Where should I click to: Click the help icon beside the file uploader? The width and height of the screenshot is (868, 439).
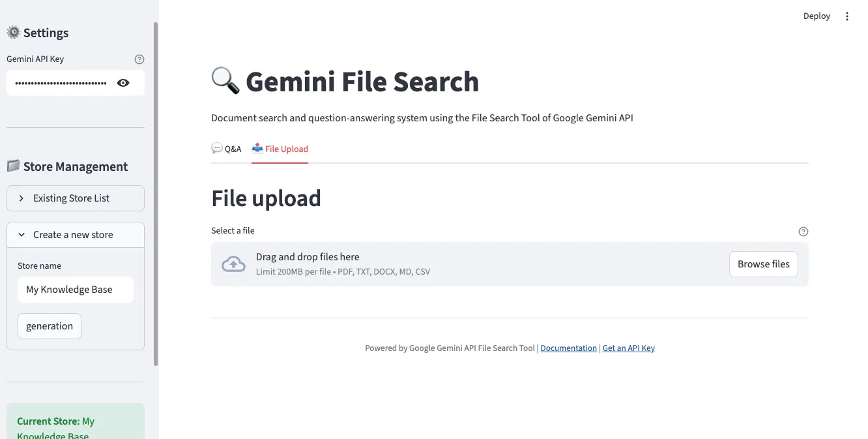803,231
